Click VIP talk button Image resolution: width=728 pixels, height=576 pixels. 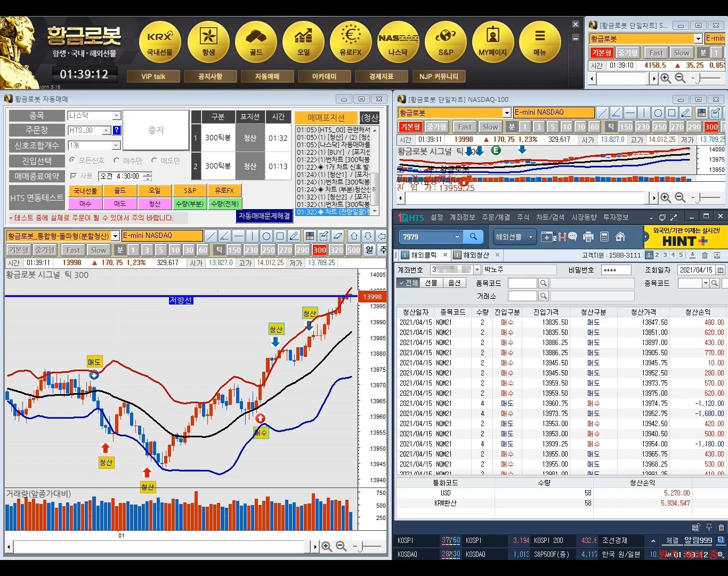[x=153, y=76]
